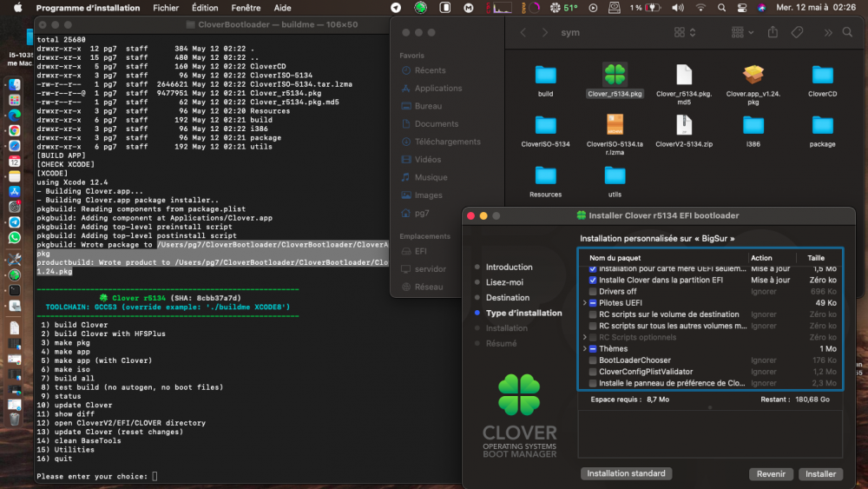Click the Finder share toolbar icon
The height and width of the screenshot is (489, 868).
(x=773, y=32)
